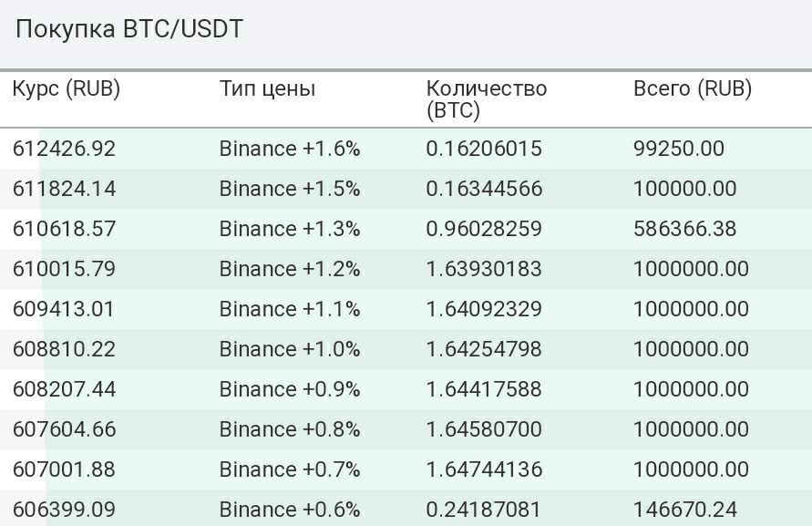812x526 pixels.
Task: Pick the rate 607001.88 order
Action: [x=406, y=469]
